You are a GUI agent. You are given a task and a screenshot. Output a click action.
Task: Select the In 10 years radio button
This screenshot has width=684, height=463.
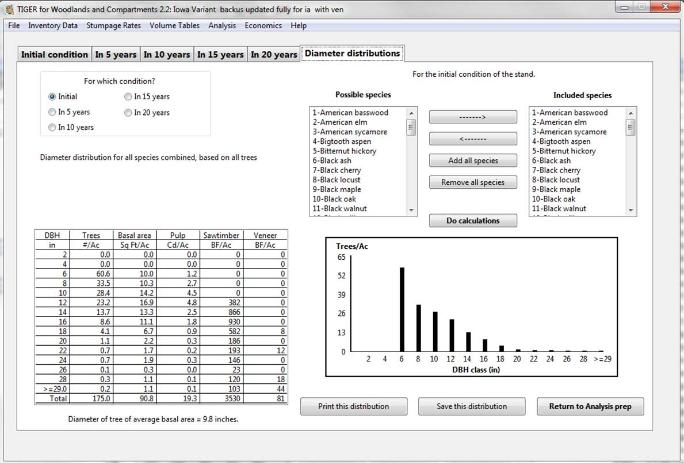pos(53,127)
